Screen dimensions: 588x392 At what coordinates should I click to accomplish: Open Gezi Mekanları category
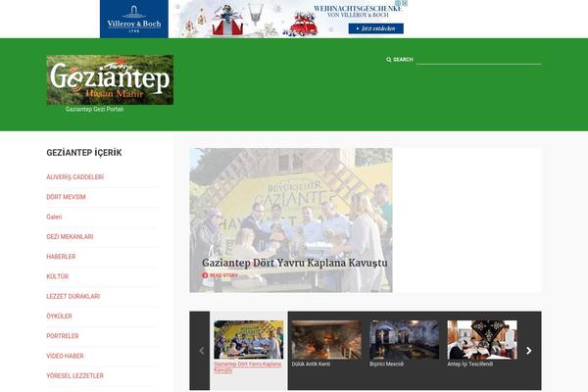pyautogui.click(x=70, y=237)
